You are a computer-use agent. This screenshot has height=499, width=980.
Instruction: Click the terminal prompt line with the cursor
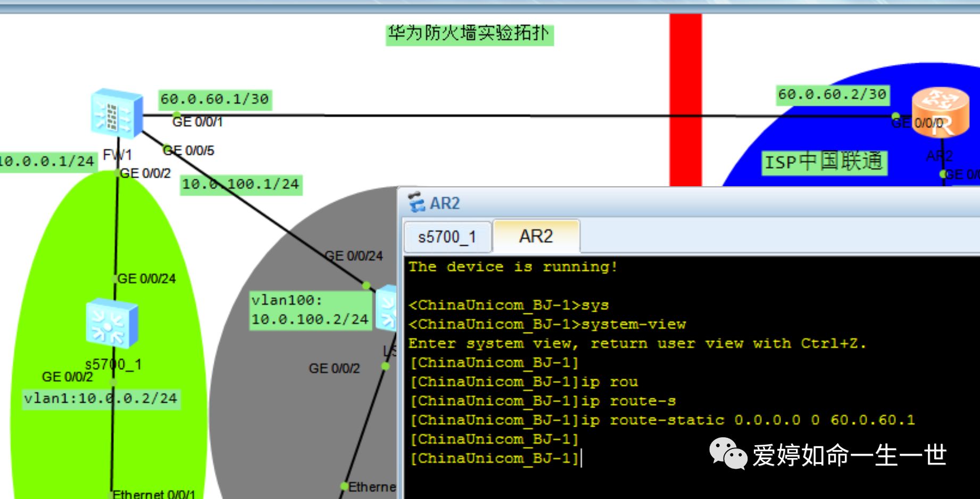click(x=496, y=458)
